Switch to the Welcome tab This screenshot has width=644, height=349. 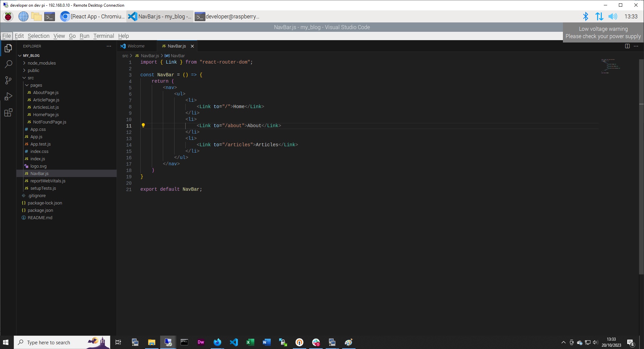[x=136, y=46]
